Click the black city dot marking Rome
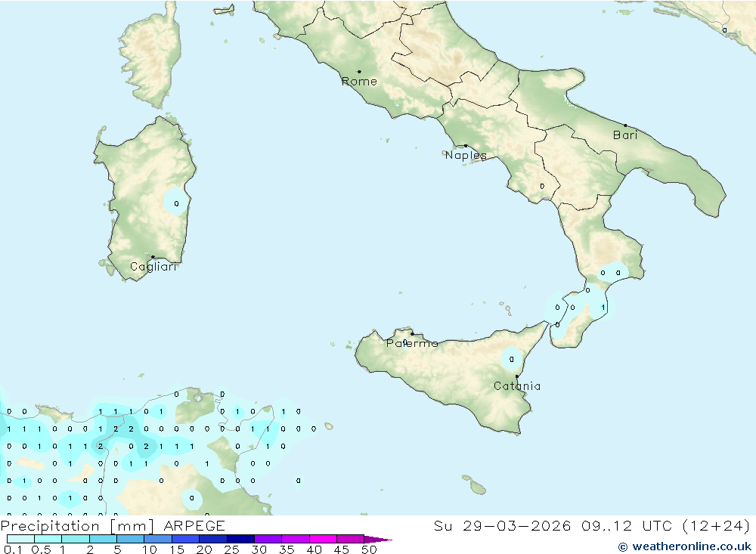Viewport: 756px width, 554px height. 359,72
